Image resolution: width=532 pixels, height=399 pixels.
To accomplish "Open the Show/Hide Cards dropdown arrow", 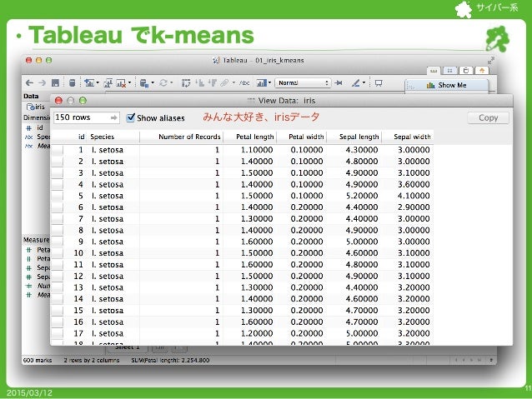I will pos(269,82).
